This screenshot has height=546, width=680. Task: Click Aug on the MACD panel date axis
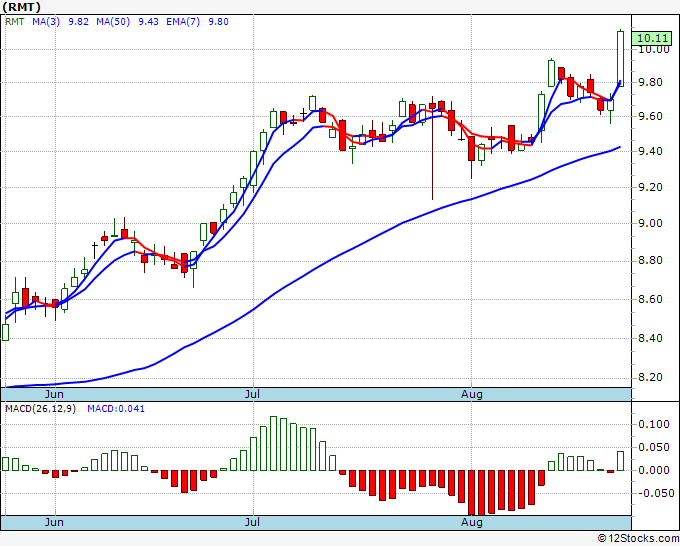[x=472, y=522]
